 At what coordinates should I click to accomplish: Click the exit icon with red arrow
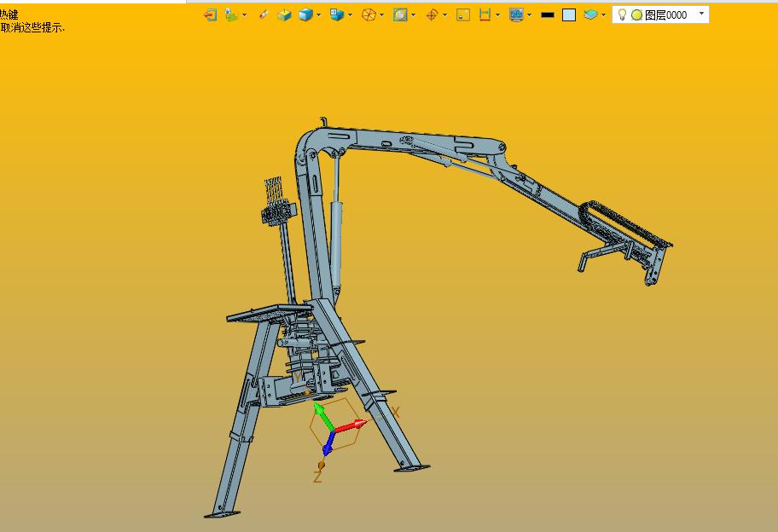[x=211, y=15]
